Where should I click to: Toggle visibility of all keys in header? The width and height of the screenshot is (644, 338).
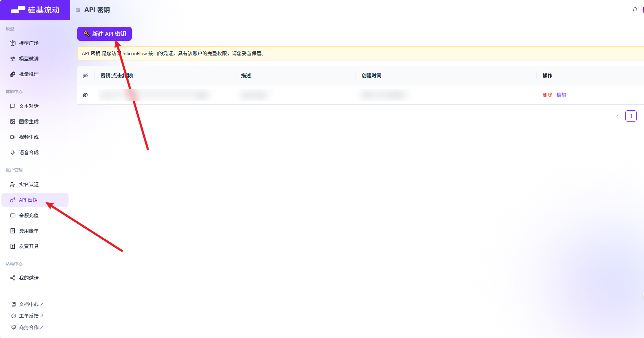pyautogui.click(x=85, y=76)
